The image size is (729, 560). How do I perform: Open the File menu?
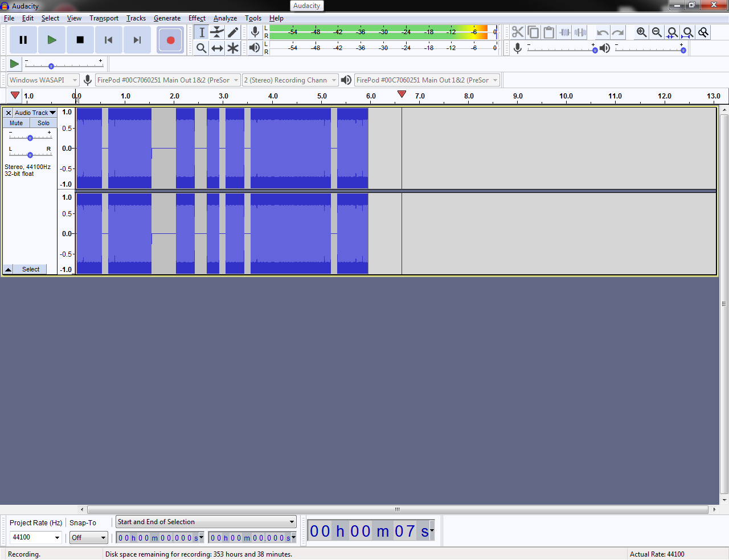[x=9, y=18]
